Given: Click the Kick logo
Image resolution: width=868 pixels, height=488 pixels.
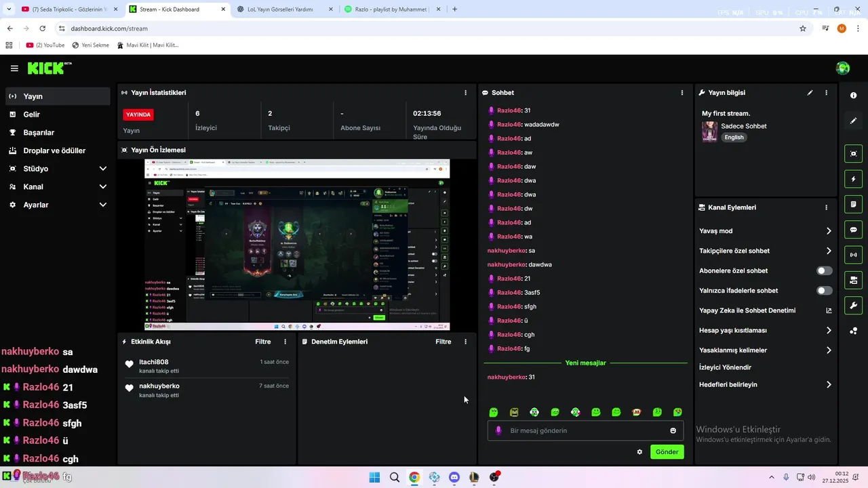Looking at the screenshot, I should 49,68.
